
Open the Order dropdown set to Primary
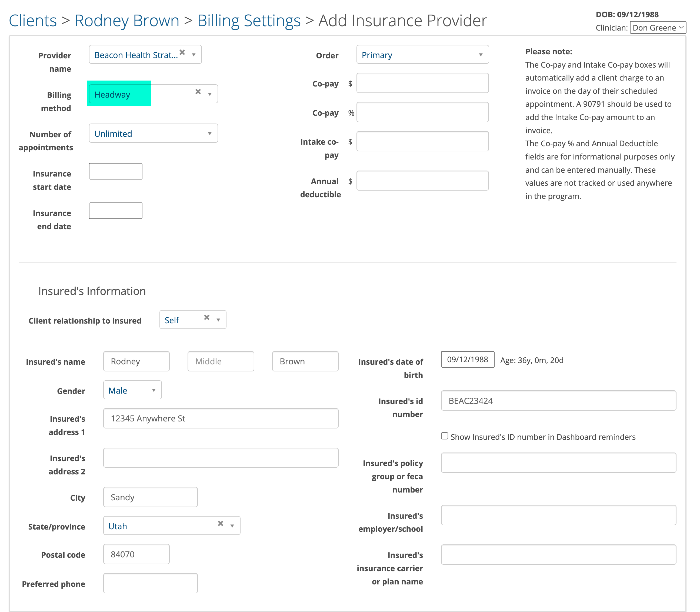[x=422, y=55]
